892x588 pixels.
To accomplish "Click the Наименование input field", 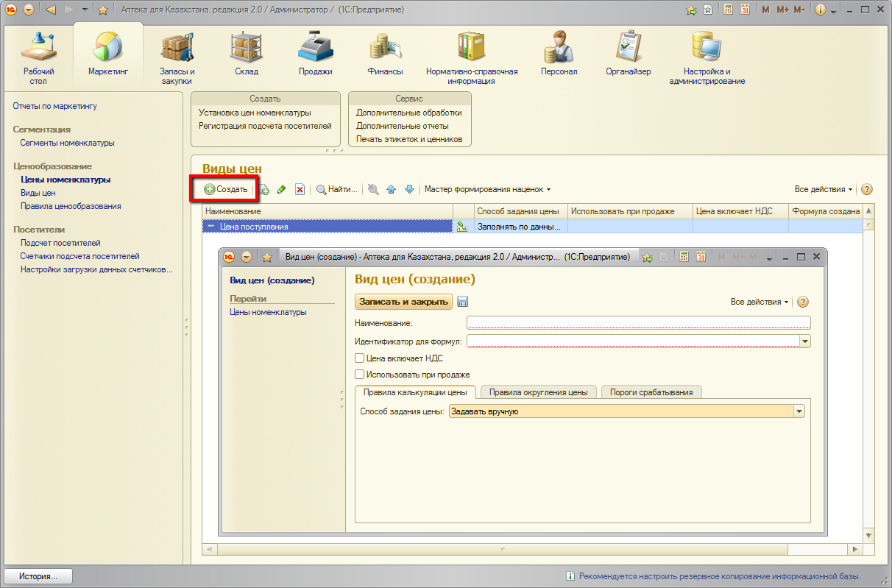I will [x=638, y=322].
